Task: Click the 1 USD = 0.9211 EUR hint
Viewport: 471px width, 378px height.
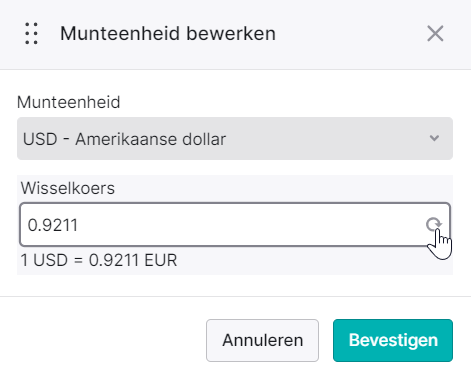Action: point(99,260)
